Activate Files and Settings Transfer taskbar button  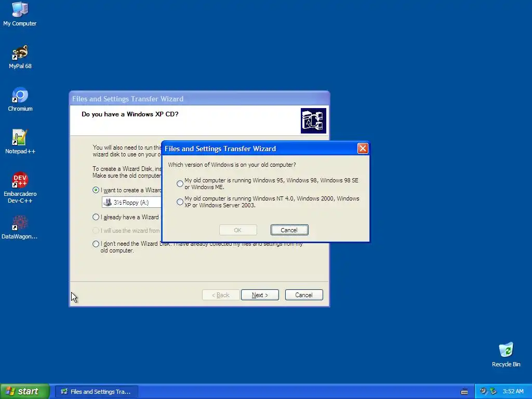click(96, 392)
